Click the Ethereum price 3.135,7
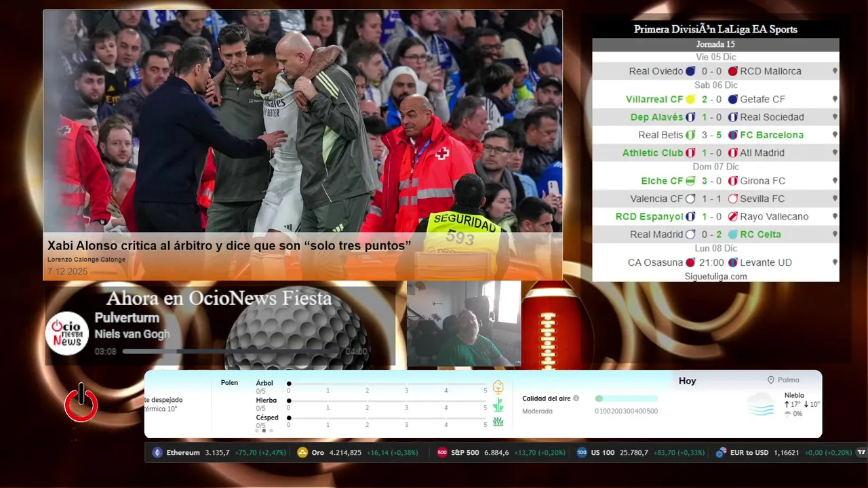This screenshot has height=488, width=868. (x=217, y=453)
